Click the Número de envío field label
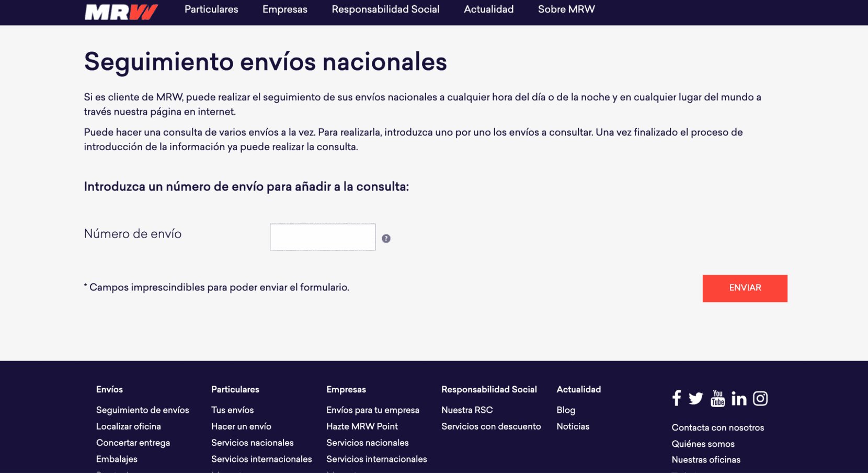 tap(133, 234)
